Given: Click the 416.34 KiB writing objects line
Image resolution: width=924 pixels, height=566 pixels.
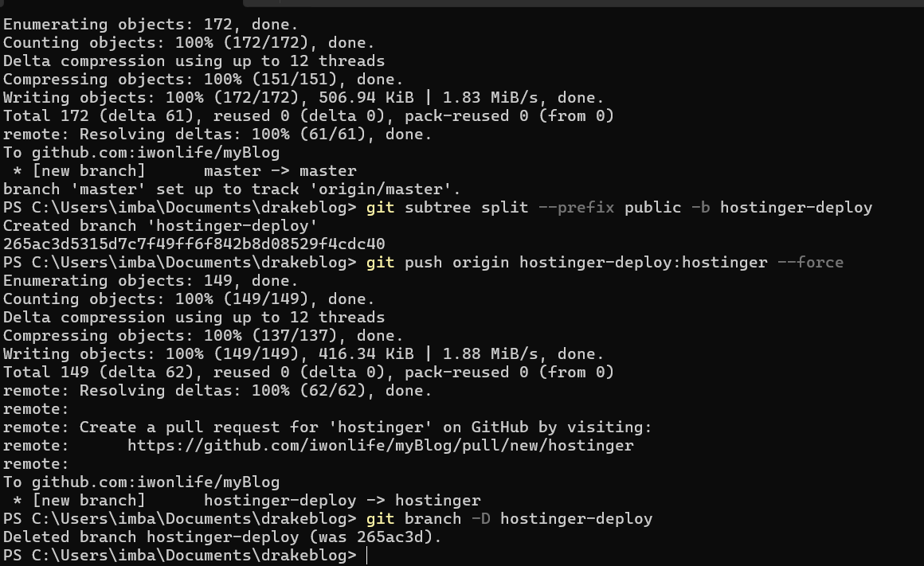Looking at the screenshot, I should (x=303, y=354).
